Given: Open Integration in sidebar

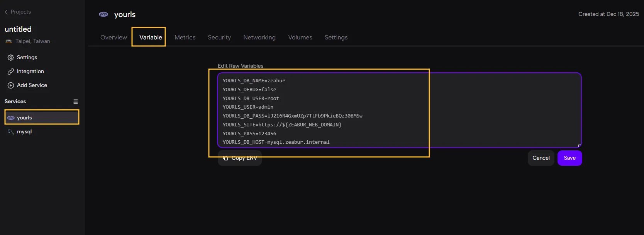Looking at the screenshot, I should (x=31, y=72).
